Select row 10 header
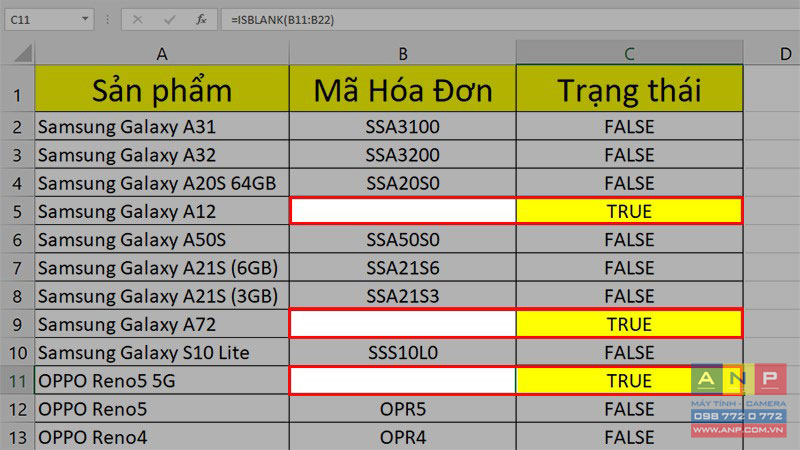The height and width of the screenshot is (450, 800). [17, 353]
